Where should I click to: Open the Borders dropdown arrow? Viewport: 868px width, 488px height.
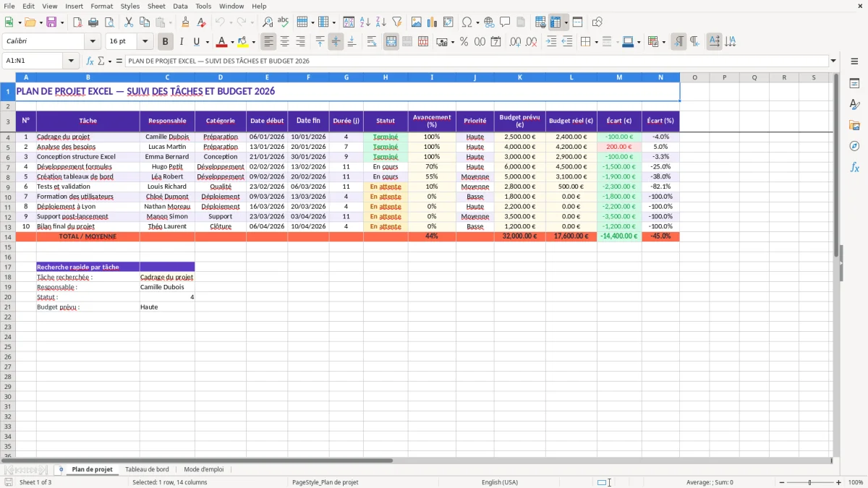click(x=596, y=42)
